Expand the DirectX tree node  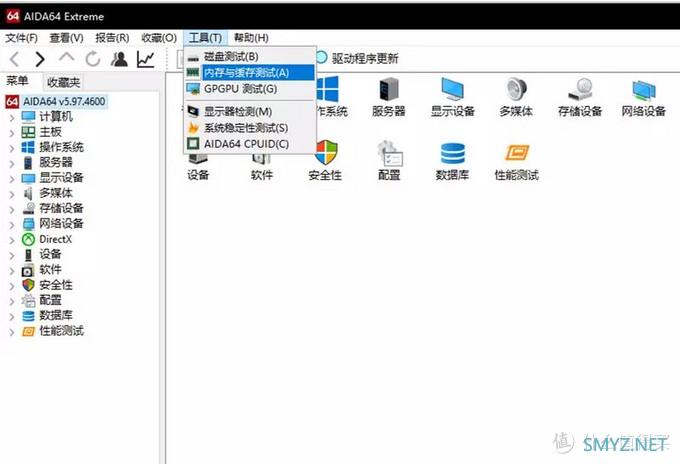tap(12, 240)
